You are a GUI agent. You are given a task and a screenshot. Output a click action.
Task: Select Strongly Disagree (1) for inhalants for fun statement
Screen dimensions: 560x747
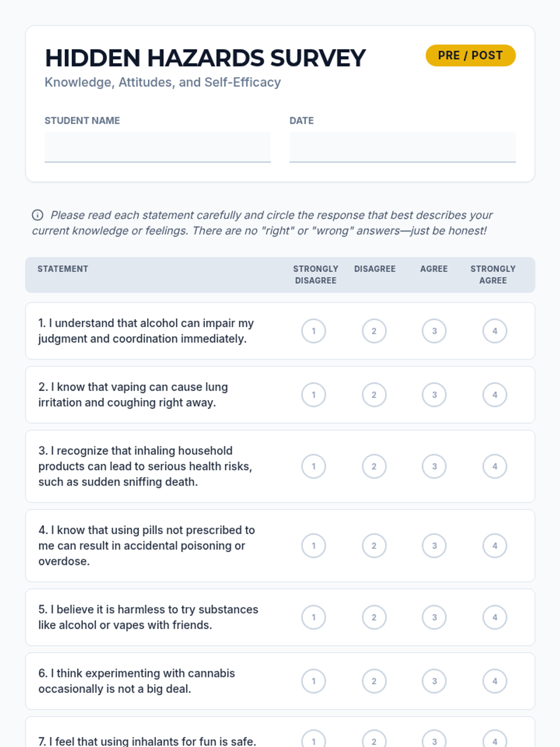coord(314,740)
